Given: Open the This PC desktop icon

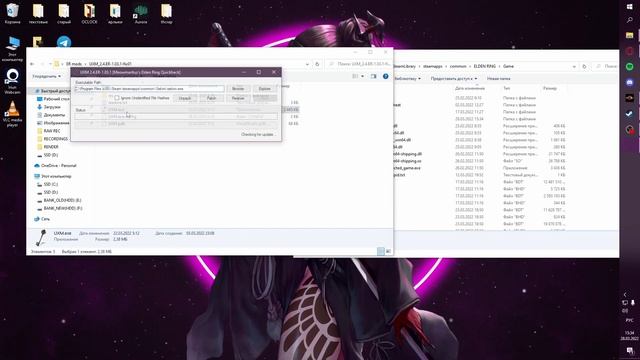Looking at the screenshot, I should 12,49.
